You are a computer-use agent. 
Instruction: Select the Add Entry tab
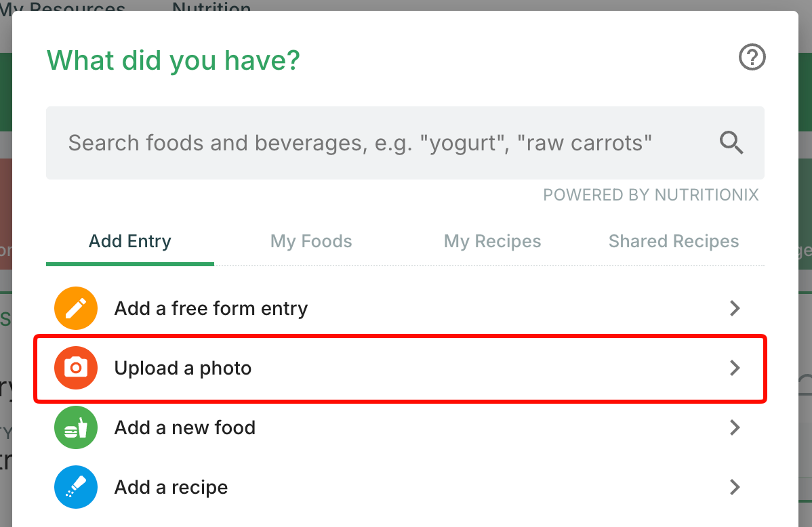coord(130,241)
